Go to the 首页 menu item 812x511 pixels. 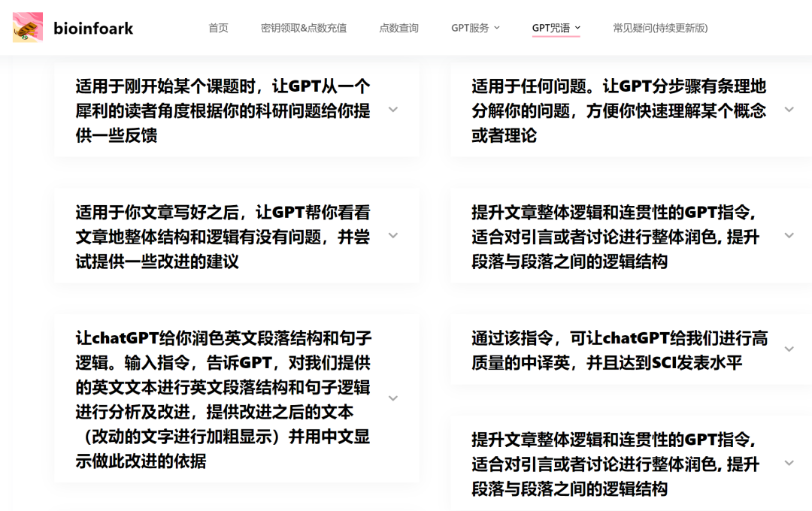[x=218, y=28]
